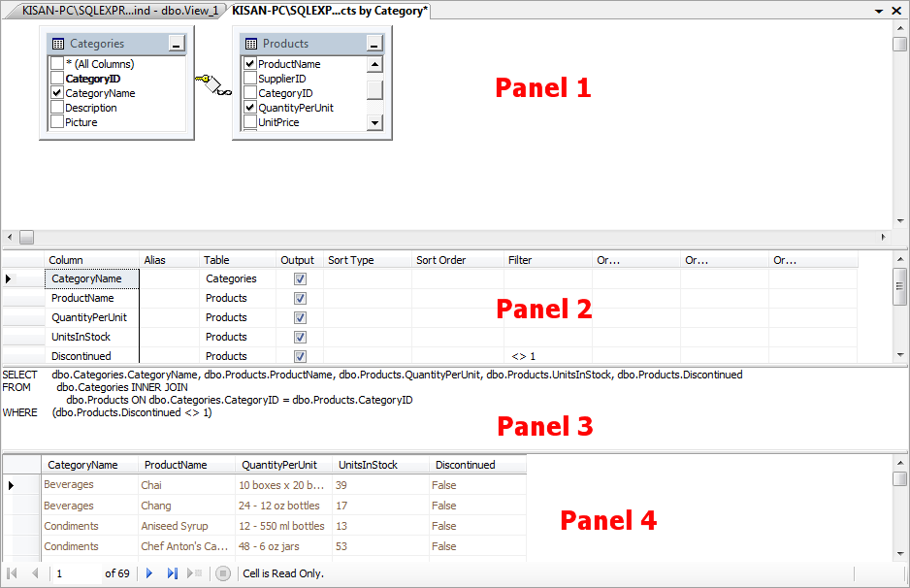Click the Table cell for UnitsInStock row
910x588 pixels.
238,337
